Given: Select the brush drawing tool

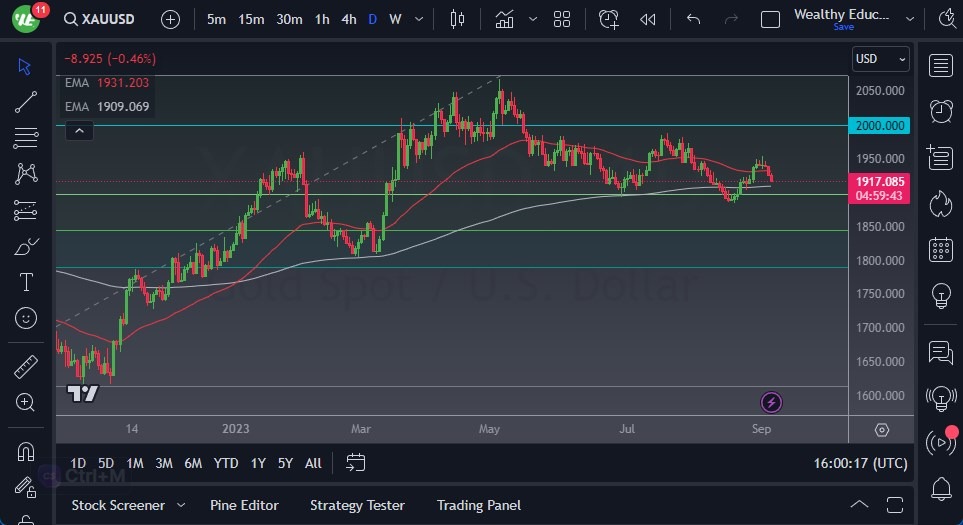Looking at the screenshot, I should [26, 246].
